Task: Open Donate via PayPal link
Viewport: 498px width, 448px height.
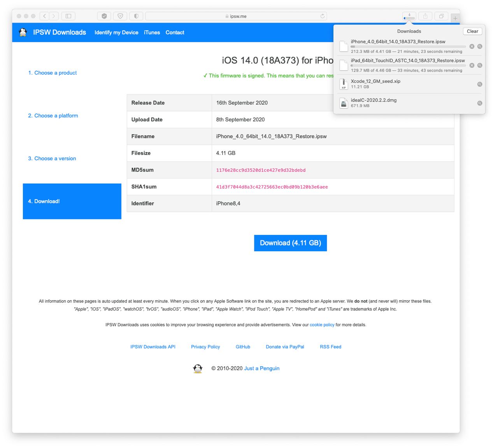Action: pyautogui.click(x=285, y=347)
